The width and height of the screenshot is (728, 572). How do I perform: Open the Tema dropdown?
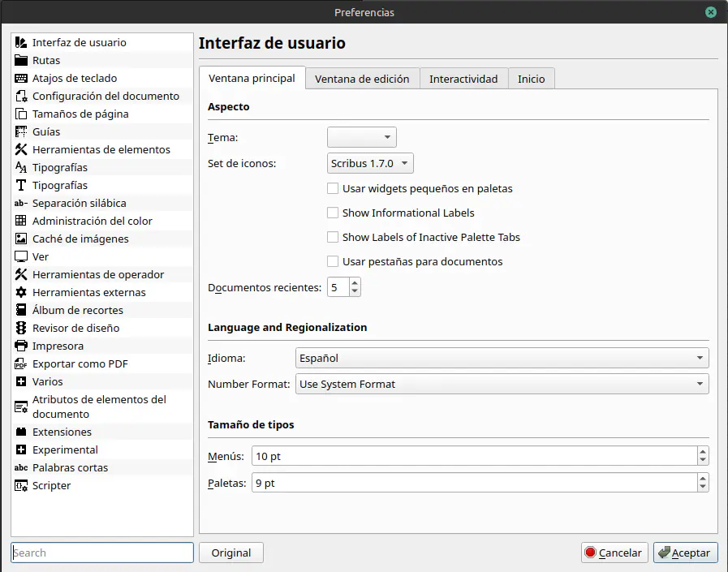(x=361, y=138)
